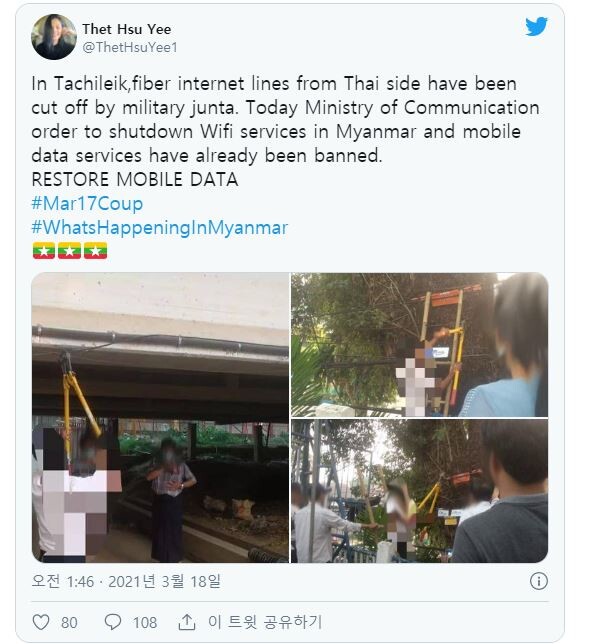Viewport: 610px width, 644px height.
Task: Click the Thet Hsu Yee display name
Action: pos(127,29)
